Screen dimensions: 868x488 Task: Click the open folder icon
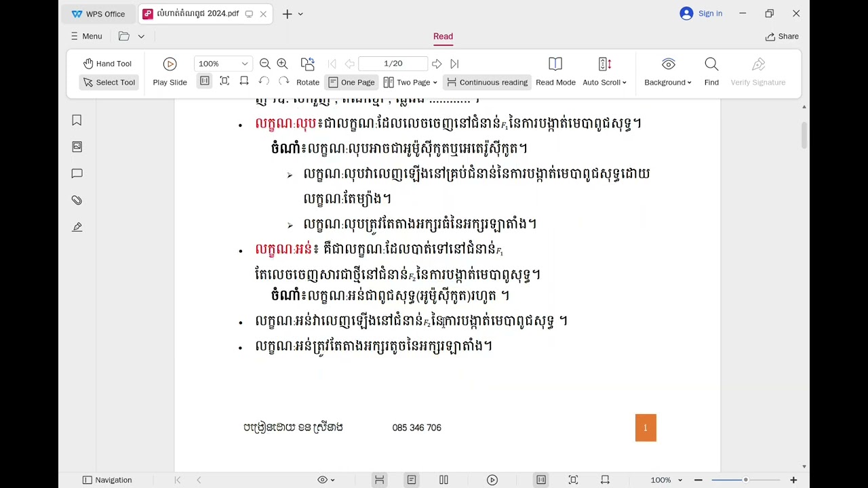123,36
